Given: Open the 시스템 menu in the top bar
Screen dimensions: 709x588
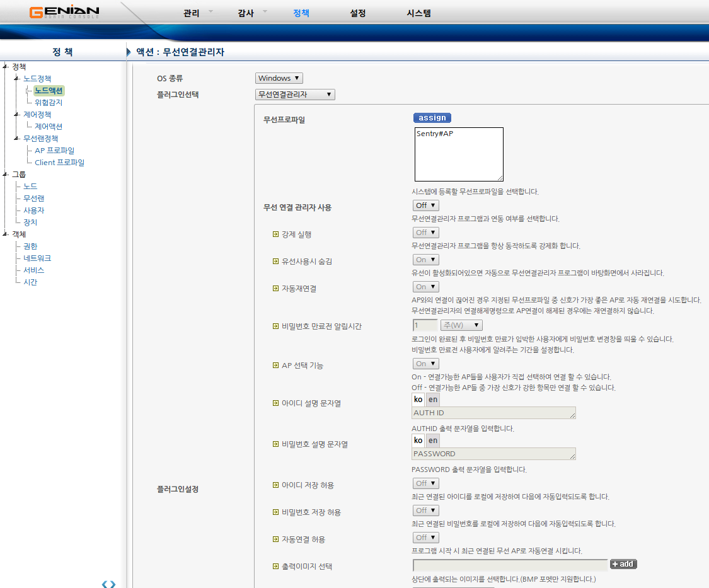Looking at the screenshot, I should point(418,13).
